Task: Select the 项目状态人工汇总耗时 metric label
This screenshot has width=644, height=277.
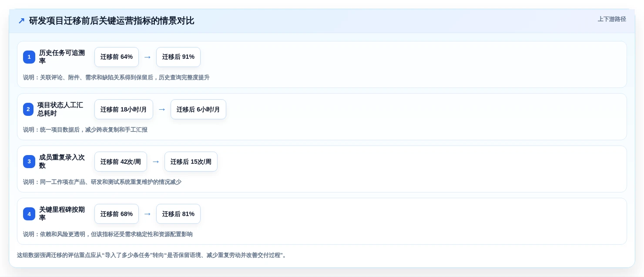Action: point(60,109)
